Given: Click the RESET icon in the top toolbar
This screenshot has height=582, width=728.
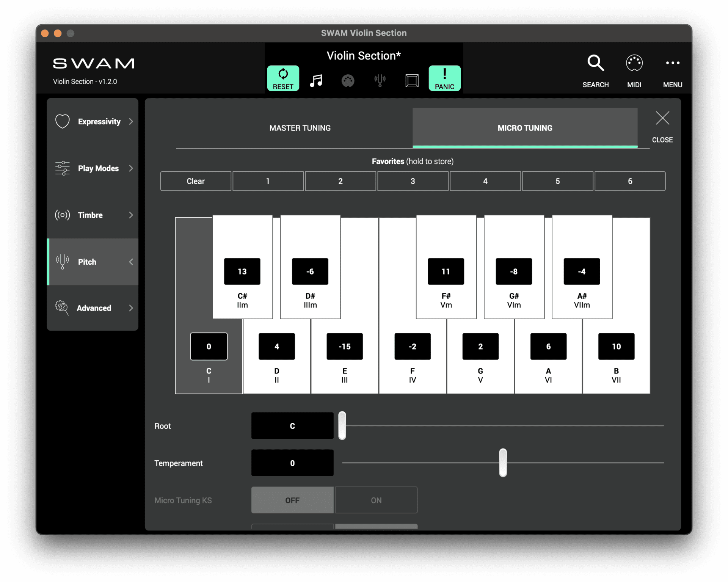Looking at the screenshot, I should 283,78.
